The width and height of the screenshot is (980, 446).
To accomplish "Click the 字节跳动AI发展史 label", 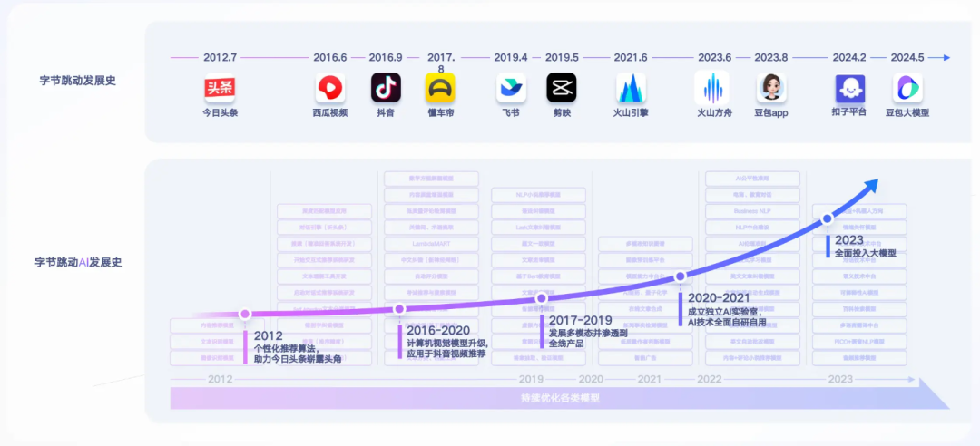I will point(78,262).
